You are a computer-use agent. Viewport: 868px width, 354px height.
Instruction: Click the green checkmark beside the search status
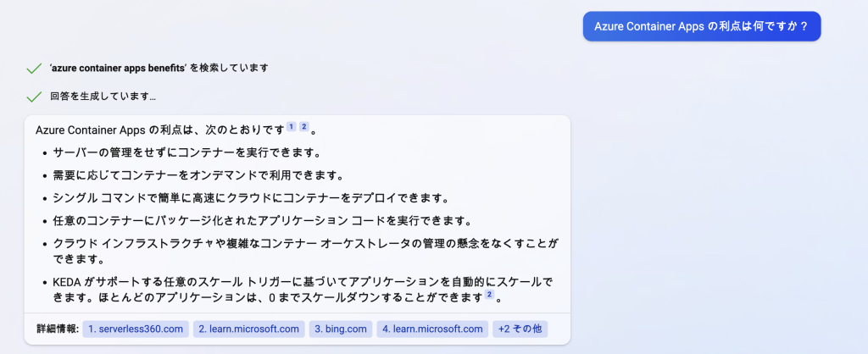tap(34, 69)
